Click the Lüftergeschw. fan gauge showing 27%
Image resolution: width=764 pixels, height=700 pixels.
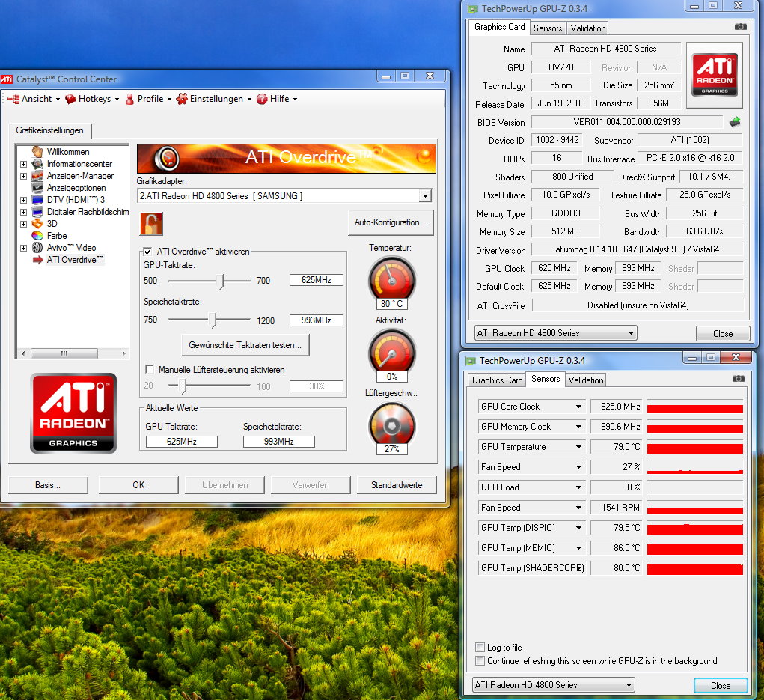click(392, 425)
